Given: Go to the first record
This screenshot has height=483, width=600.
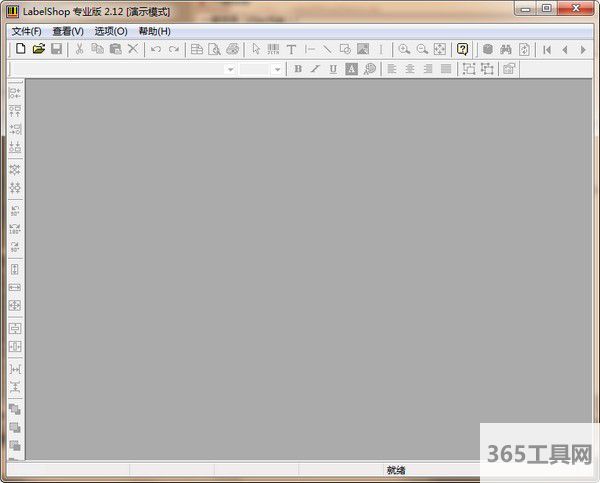Looking at the screenshot, I should [547, 49].
